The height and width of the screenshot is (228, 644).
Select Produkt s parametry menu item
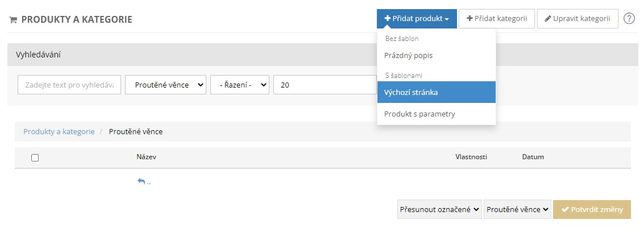point(419,114)
